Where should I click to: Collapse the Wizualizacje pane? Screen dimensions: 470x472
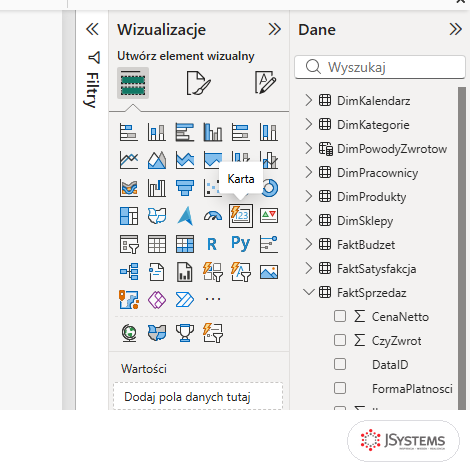pyautogui.click(x=275, y=29)
